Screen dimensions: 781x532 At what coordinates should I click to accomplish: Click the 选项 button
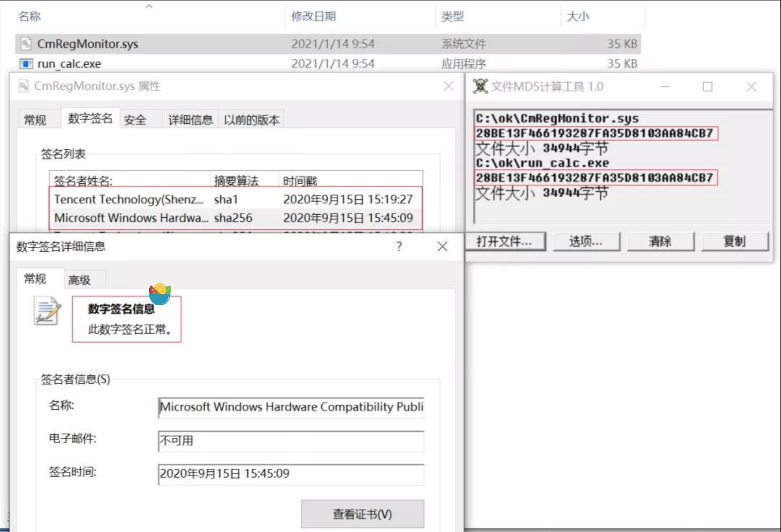(x=586, y=241)
